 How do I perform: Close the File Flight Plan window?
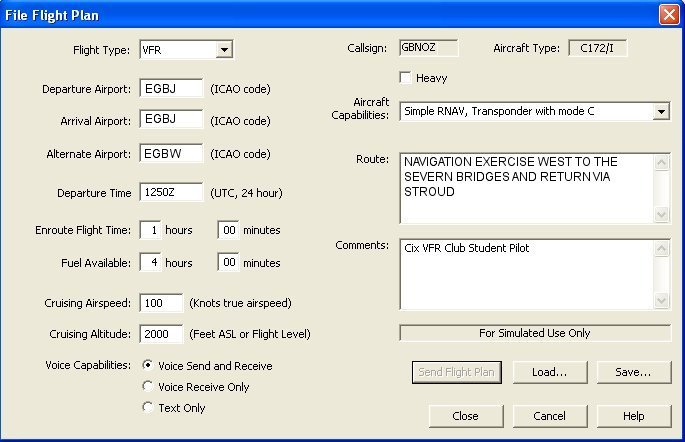pos(669,15)
